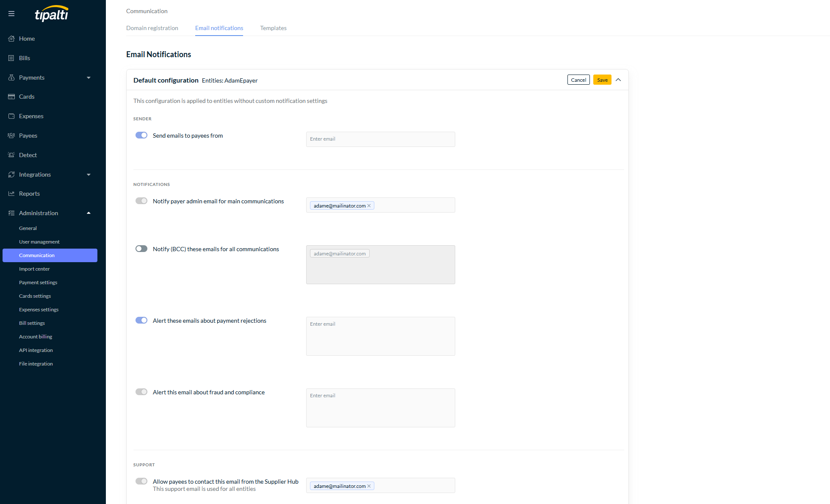This screenshot has height=504, width=830.
Task: Open Reports via chart icon
Action: (x=11, y=194)
